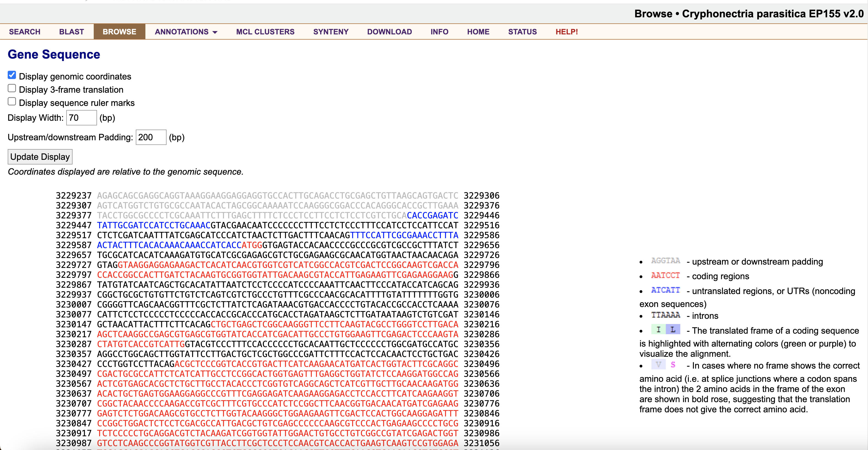
Task: Select the BROWSE tab
Action: [119, 32]
